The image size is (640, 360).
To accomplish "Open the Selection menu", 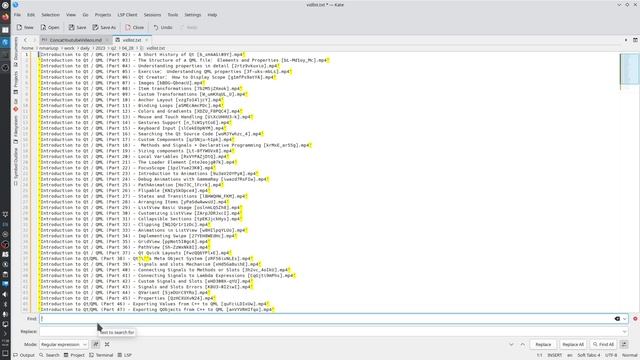I will click(x=51, y=15).
